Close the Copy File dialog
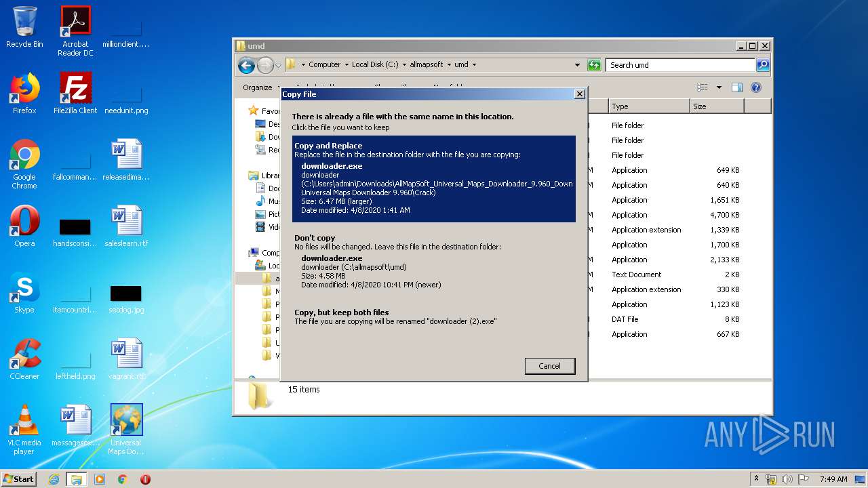The width and height of the screenshot is (868, 488). (x=579, y=94)
